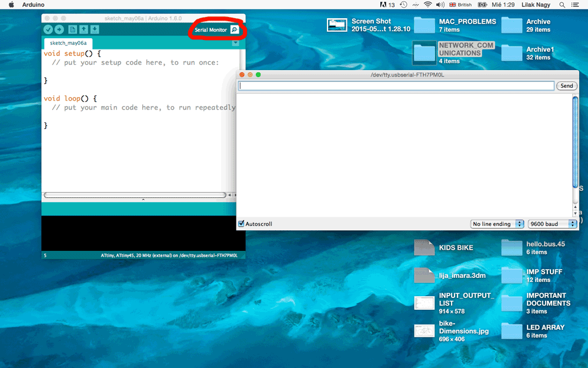Select the IMPORTANT DOCUMENTS folder icon
Viewport: 588px width, 368px height.
tap(512, 303)
